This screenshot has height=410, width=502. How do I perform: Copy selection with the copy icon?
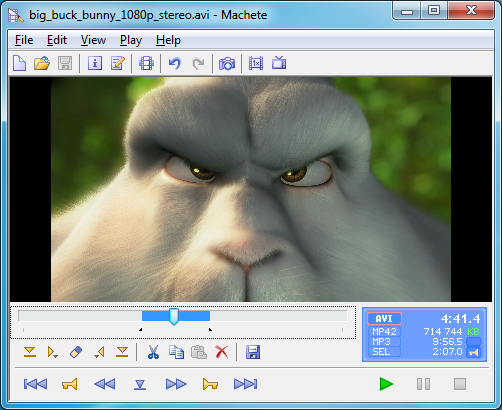click(x=176, y=352)
